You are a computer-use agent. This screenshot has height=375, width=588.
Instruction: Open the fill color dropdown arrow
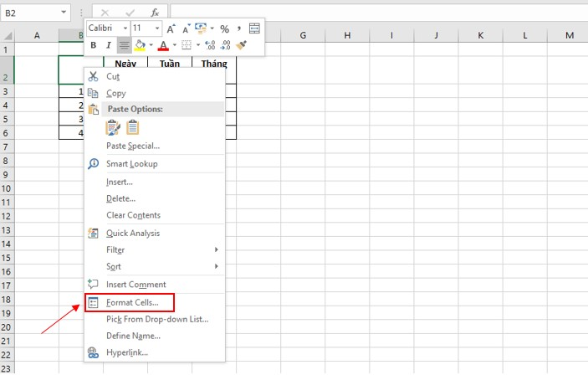pos(151,45)
